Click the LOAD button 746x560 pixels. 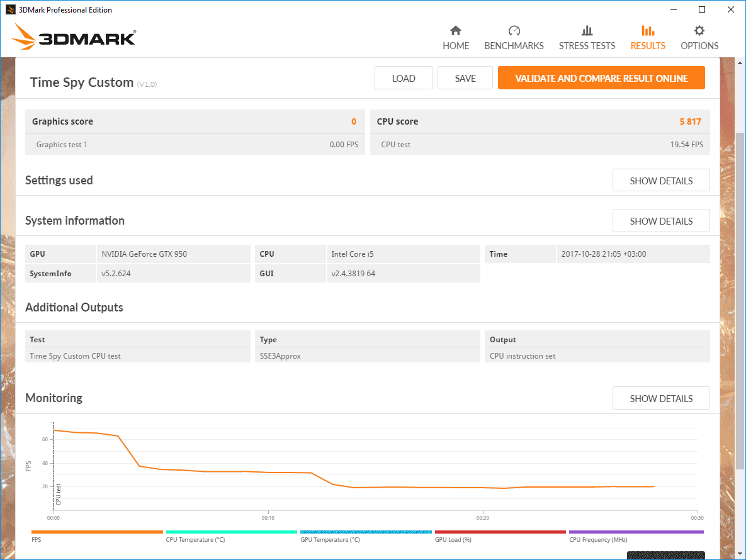(404, 78)
